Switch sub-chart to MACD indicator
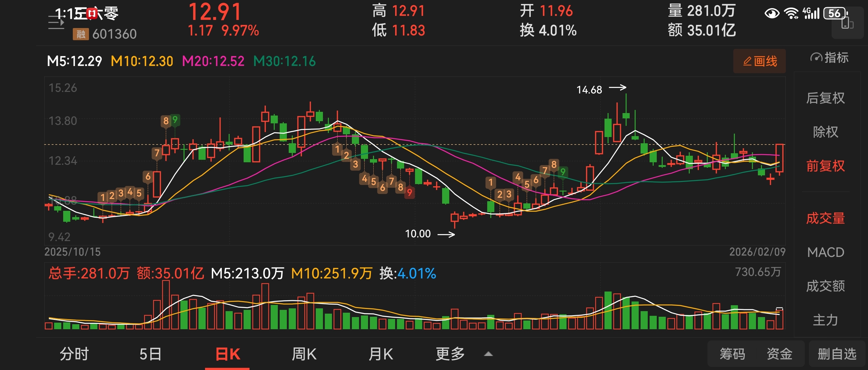The width and height of the screenshot is (868, 370). [825, 252]
